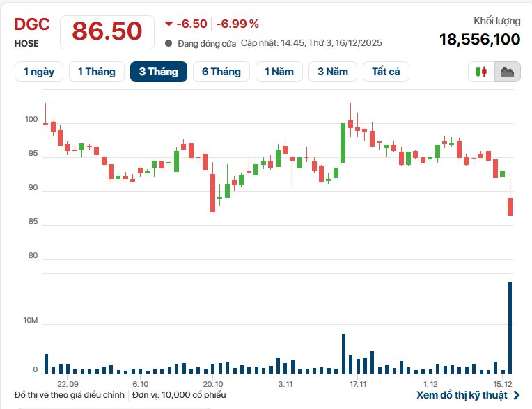Image resolution: width=532 pixels, height=409 pixels.
Task: Choose the Tất cả time range
Action: (x=386, y=72)
